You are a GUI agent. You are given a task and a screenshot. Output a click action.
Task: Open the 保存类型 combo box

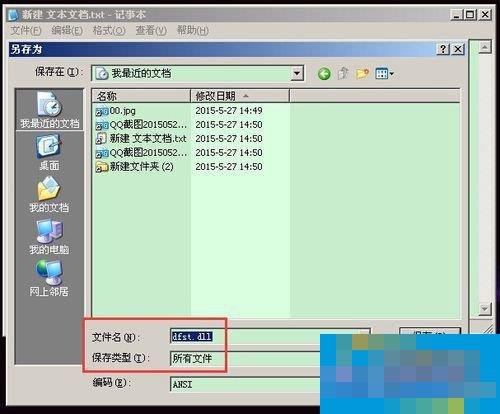pyautogui.click(x=245, y=359)
